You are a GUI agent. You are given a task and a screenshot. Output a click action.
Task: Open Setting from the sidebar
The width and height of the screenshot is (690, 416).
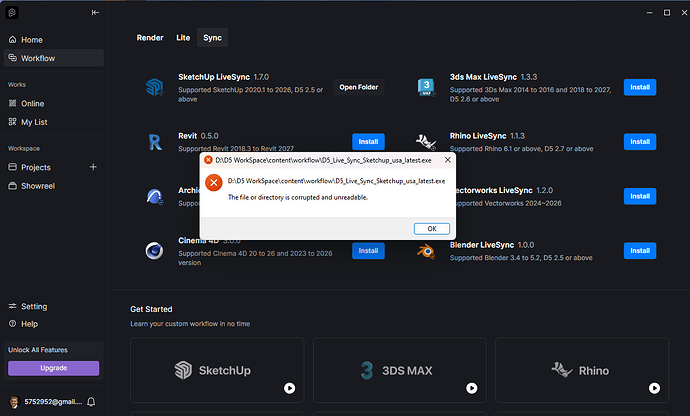[54, 306]
